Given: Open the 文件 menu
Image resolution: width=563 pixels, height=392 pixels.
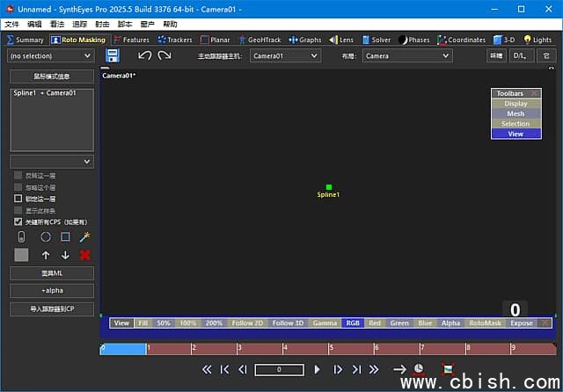Looking at the screenshot, I should (x=11, y=24).
